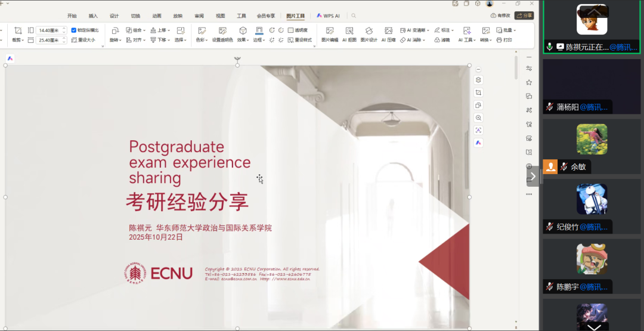
Task: Toggle the 锁定纵横比 lock aspect ratio checkbox
Action: 74,30
